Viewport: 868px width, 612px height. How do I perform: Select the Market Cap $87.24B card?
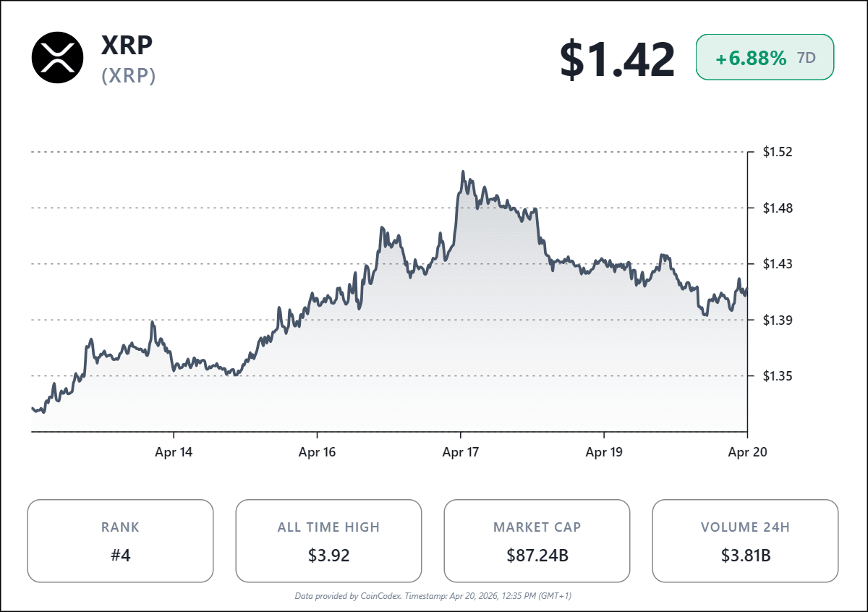(537, 540)
